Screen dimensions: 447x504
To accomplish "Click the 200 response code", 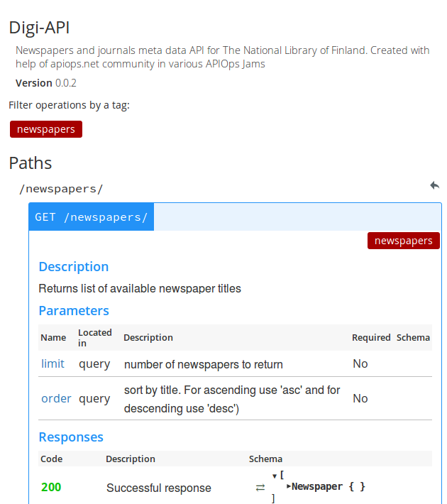I will pyautogui.click(x=51, y=487).
